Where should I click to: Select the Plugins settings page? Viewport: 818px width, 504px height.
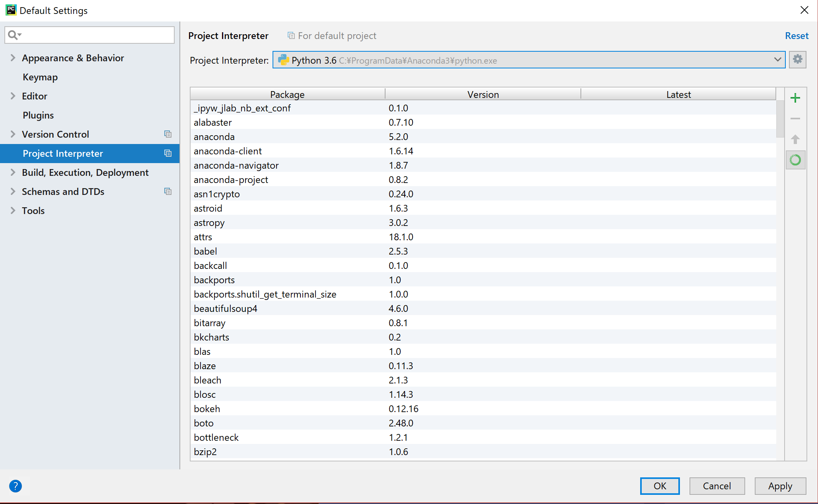point(38,115)
